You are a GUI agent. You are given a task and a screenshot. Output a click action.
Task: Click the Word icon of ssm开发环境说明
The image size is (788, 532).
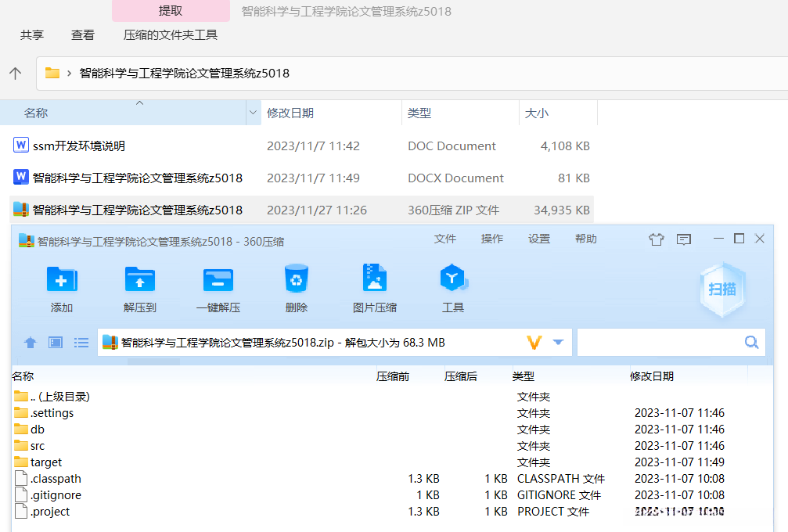tap(20, 146)
